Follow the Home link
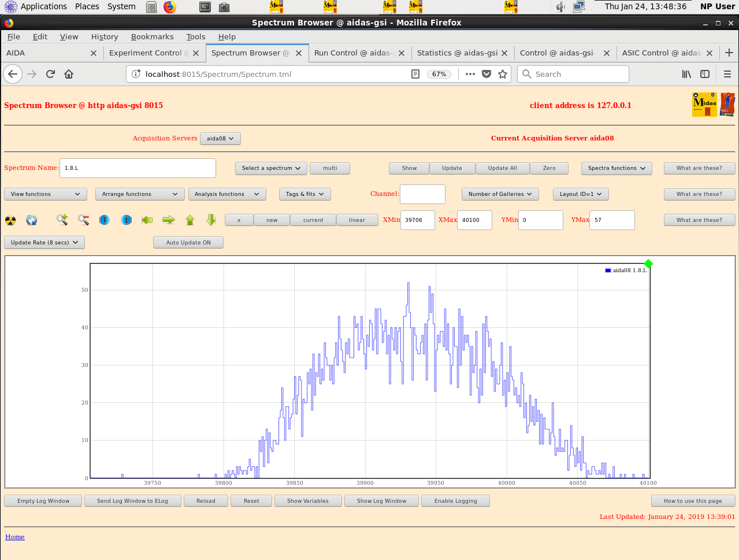The image size is (739, 560). coord(15,537)
